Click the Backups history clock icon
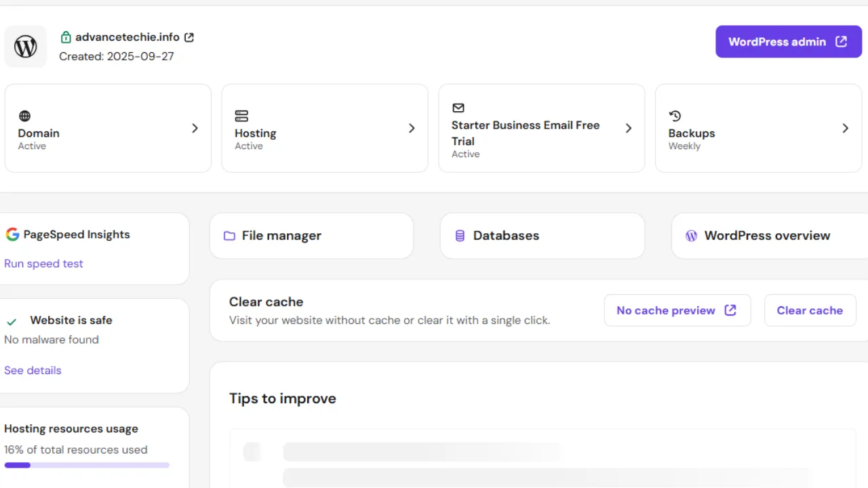Image resolution: width=868 pixels, height=488 pixels. [675, 116]
